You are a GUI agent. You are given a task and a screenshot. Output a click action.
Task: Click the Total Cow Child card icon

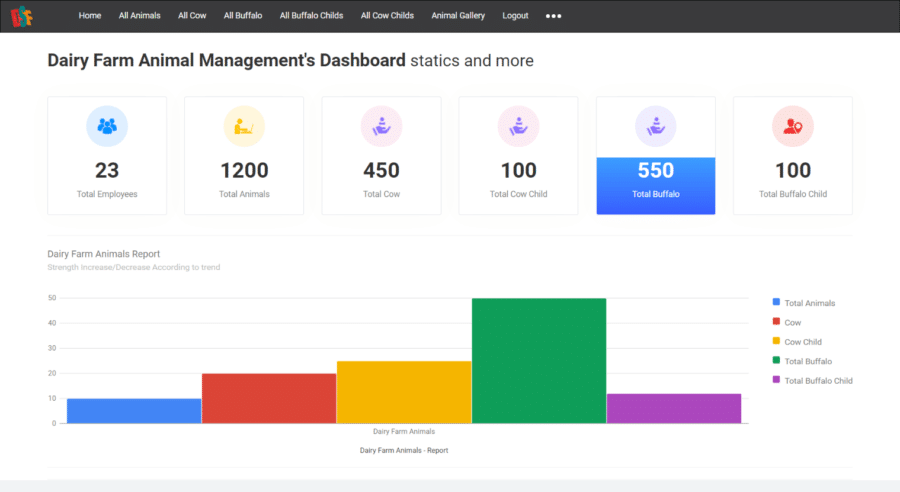(518, 126)
